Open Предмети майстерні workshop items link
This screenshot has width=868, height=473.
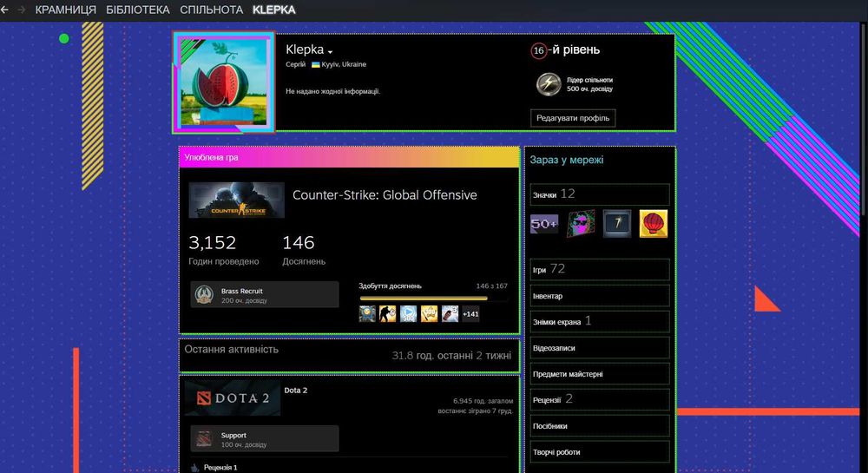(x=600, y=374)
